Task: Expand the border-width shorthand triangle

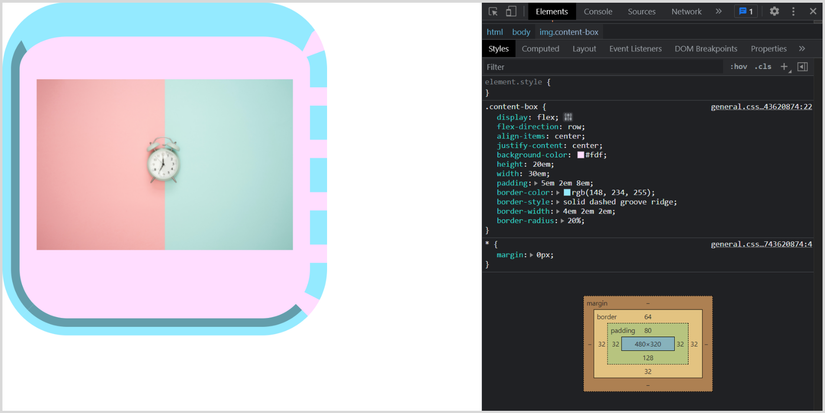Action: [x=558, y=211]
